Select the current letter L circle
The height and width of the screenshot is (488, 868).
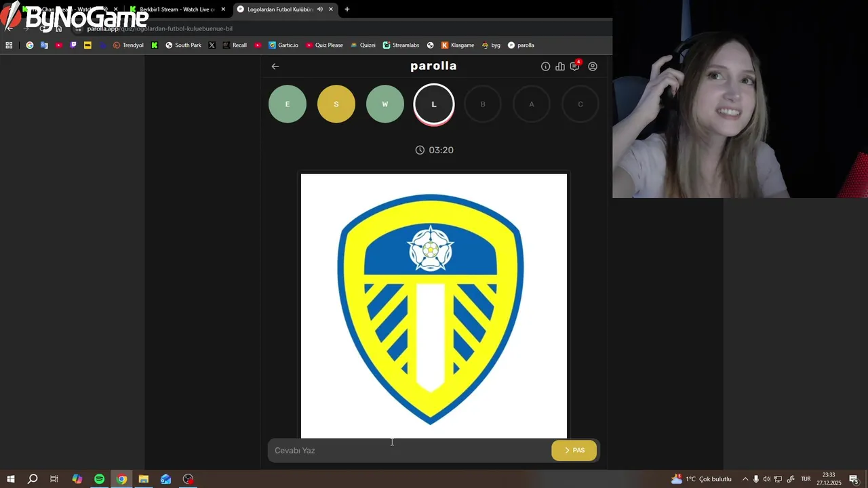coord(434,104)
